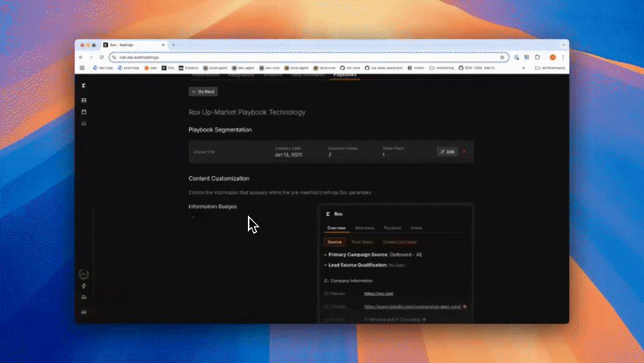Click the circular status icon in the lower sidebar
The height and width of the screenshot is (363, 644).
[x=84, y=274]
